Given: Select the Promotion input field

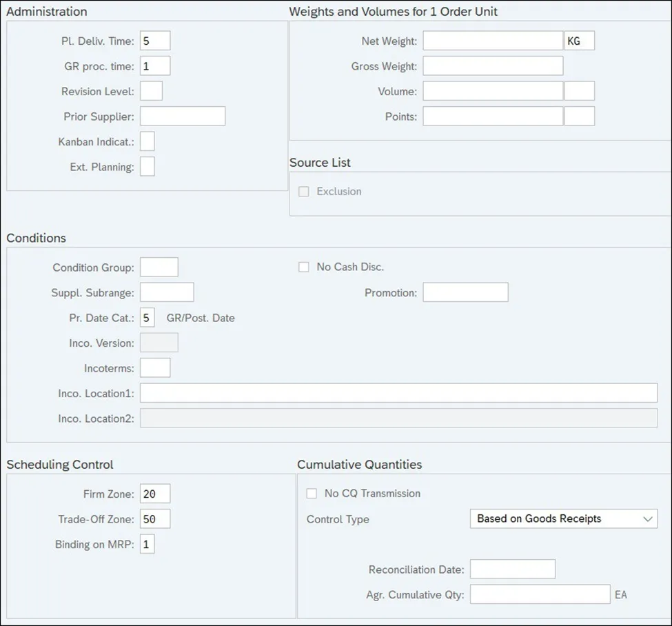Looking at the screenshot, I should [x=465, y=292].
